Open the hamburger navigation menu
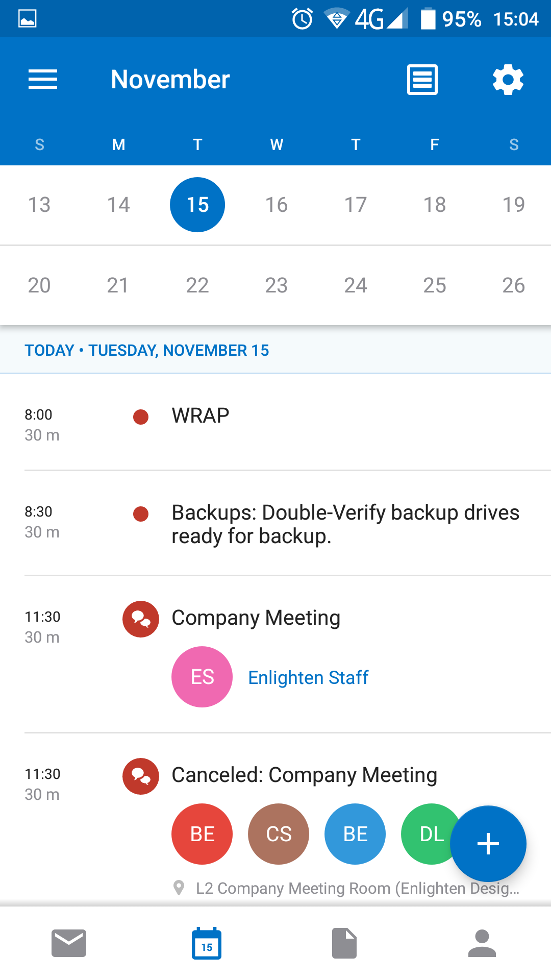 (x=43, y=80)
